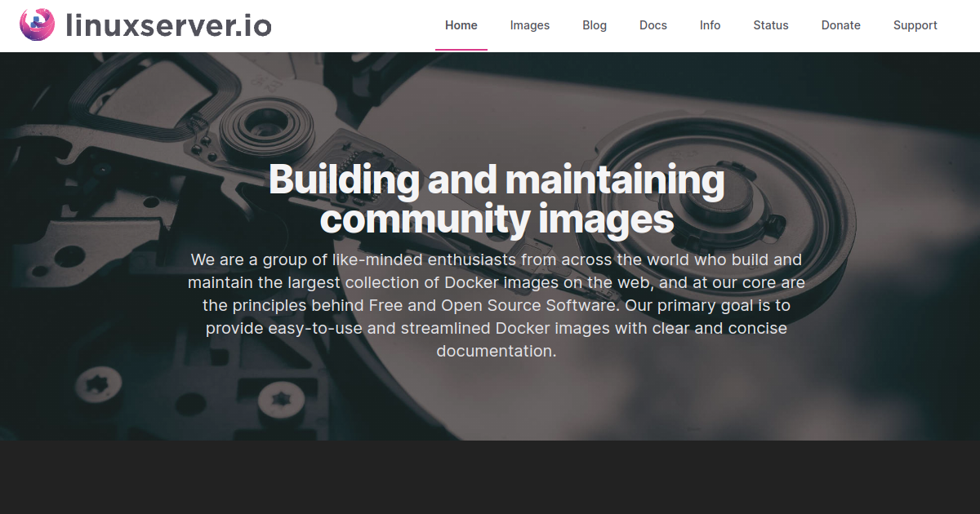
Task: Open the Blog menu item
Action: point(595,25)
